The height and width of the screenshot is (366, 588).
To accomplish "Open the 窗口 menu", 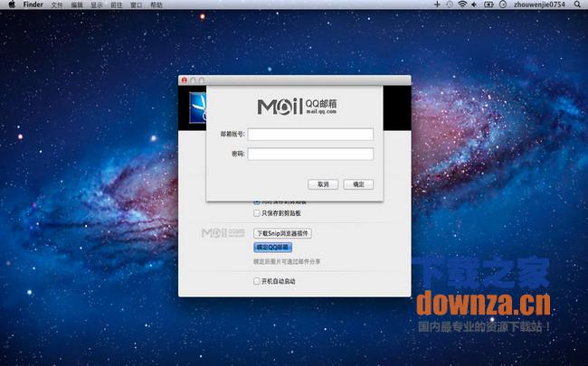I will click(x=136, y=5).
